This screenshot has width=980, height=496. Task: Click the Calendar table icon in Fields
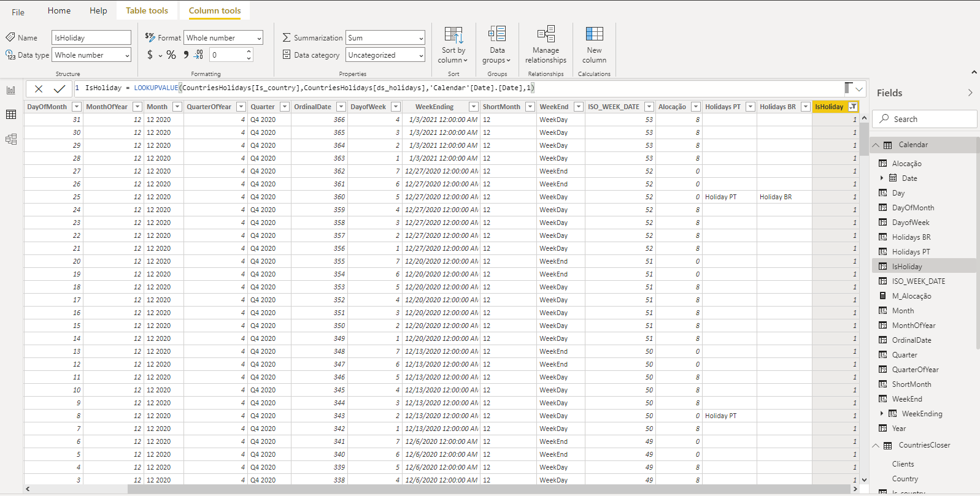coord(888,145)
